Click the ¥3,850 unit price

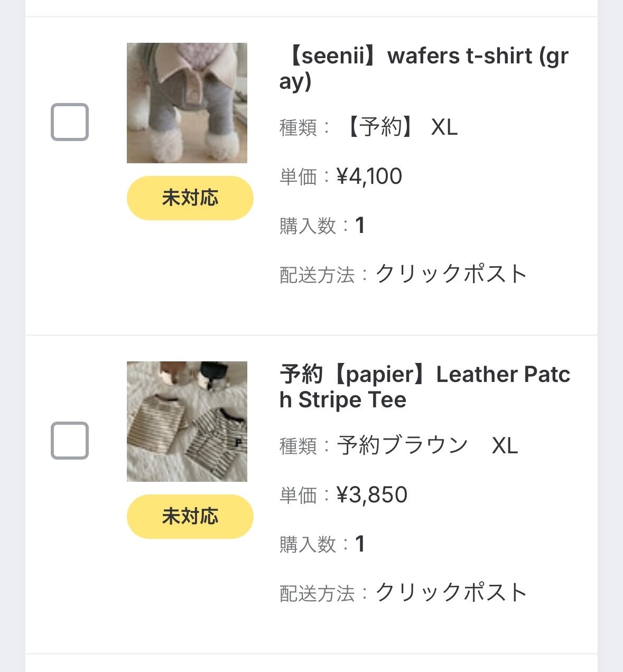click(372, 495)
